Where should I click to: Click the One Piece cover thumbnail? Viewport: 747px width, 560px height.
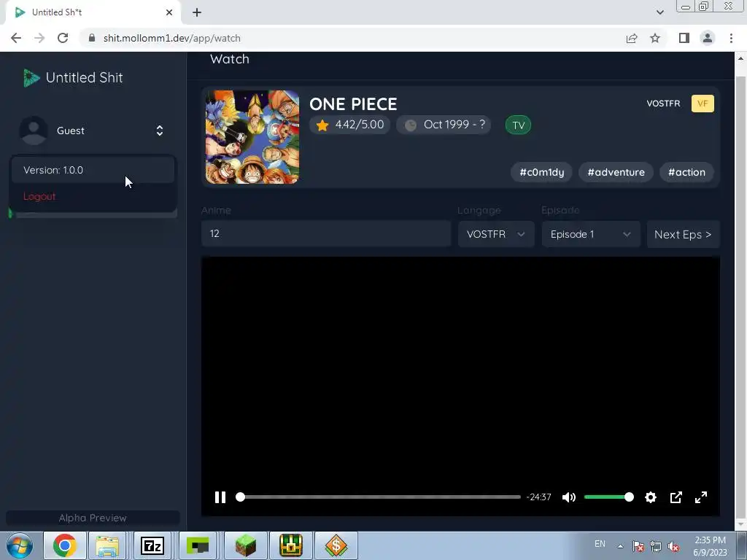click(x=252, y=137)
